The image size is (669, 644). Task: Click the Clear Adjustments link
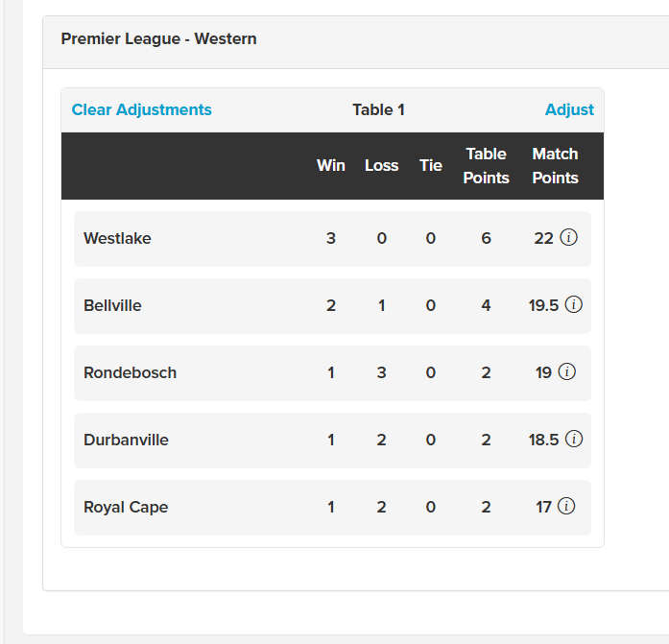pyautogui.click(x=142, y=109)
